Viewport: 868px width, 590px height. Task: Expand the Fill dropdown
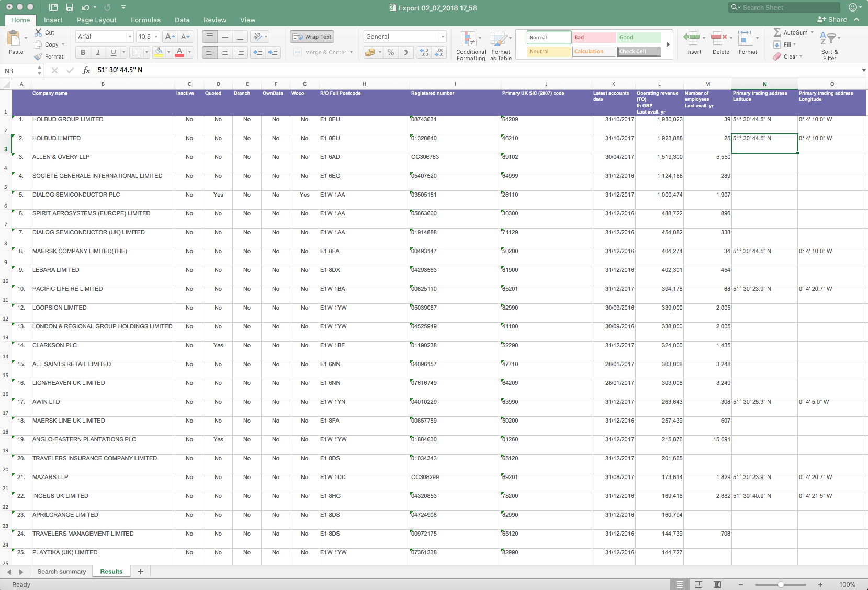794,44
